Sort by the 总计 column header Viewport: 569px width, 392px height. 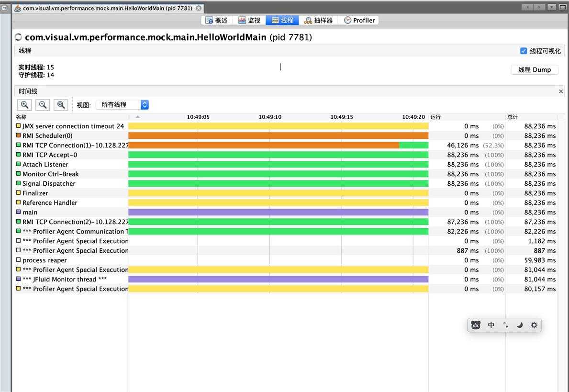pos(532,117)
